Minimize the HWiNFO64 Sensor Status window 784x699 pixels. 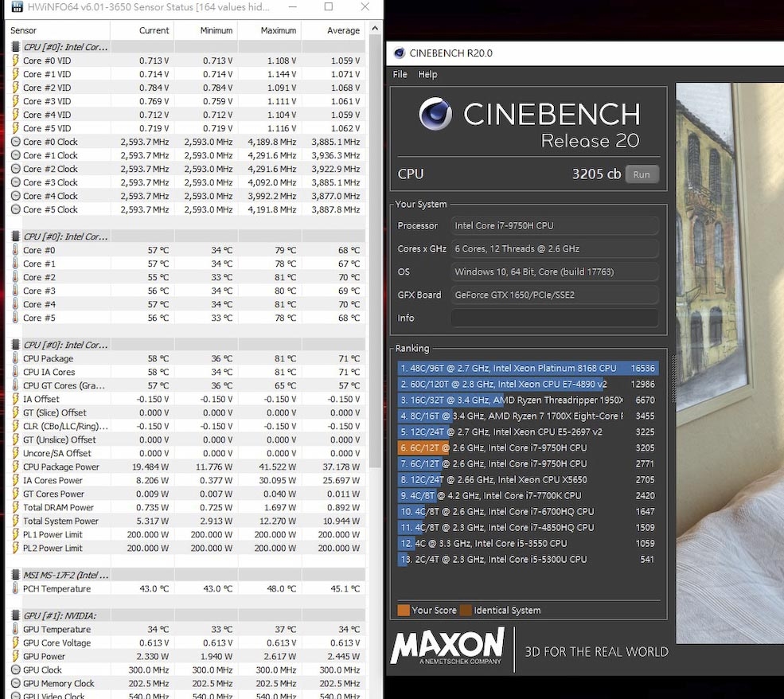pos(292,7)
